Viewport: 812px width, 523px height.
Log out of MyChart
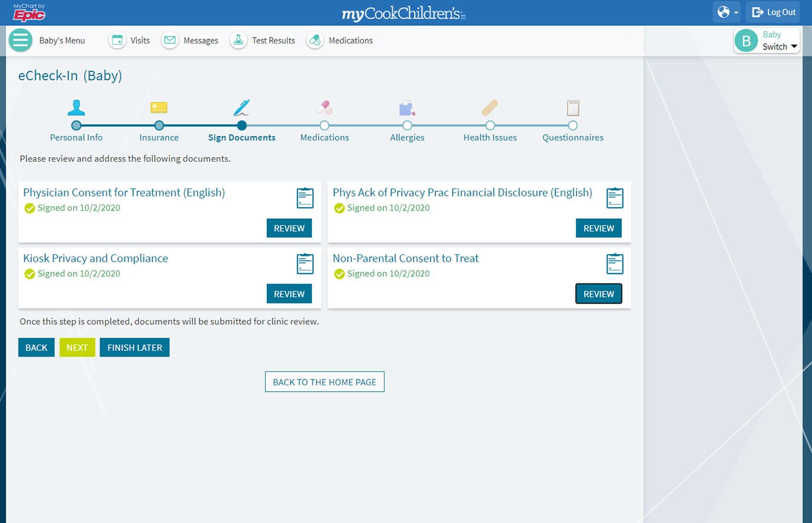[x=774, y=12]
